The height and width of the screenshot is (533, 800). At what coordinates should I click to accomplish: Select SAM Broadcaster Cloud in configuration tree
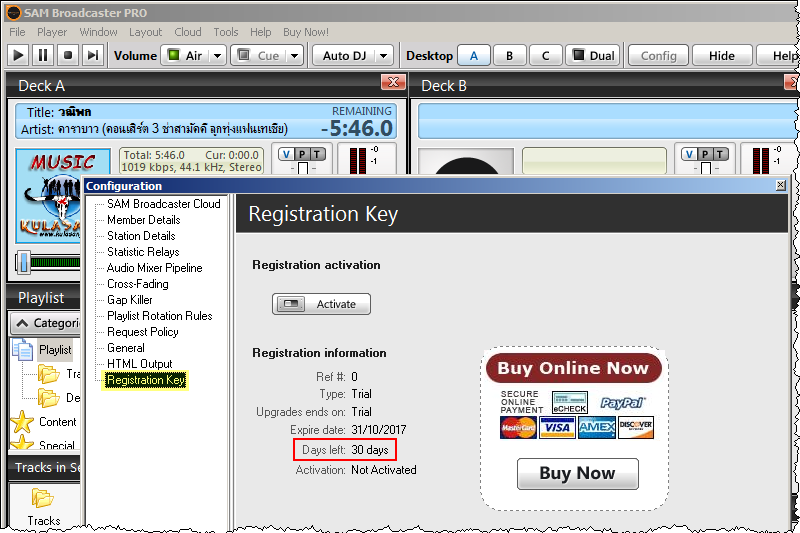pos(164,204)
